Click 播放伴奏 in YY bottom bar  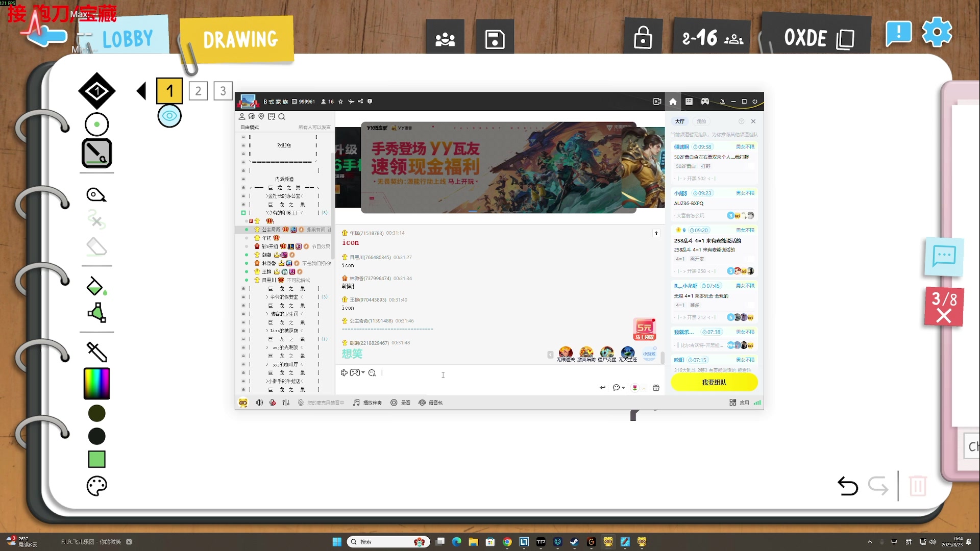[367, 403]
